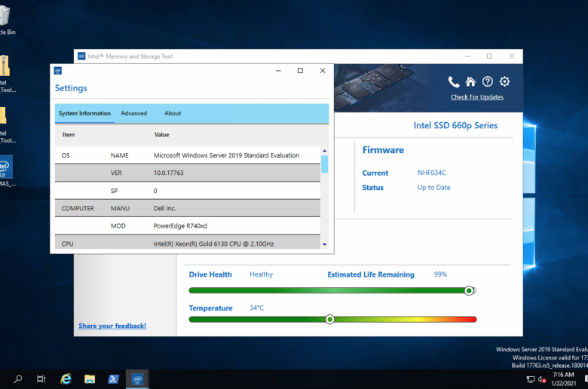The height and width of the screenshot is (389, 588).
Task: Select the OS version value 10.0.17763
Action: 168,173
